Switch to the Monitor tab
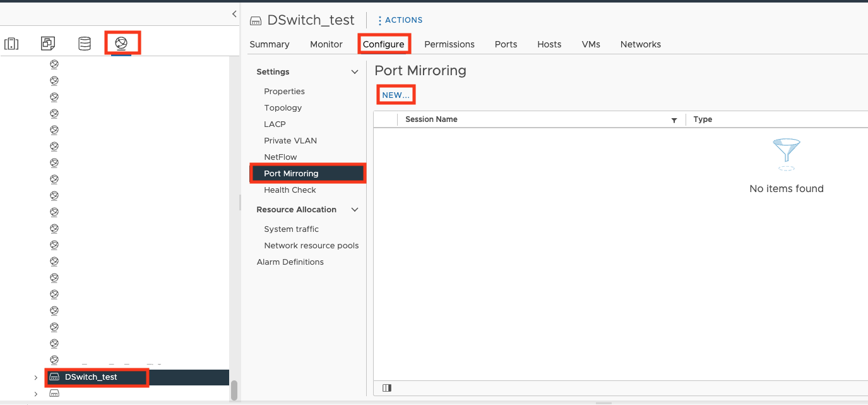This screenshot has width=868, height=405. [x=326, y=44]
